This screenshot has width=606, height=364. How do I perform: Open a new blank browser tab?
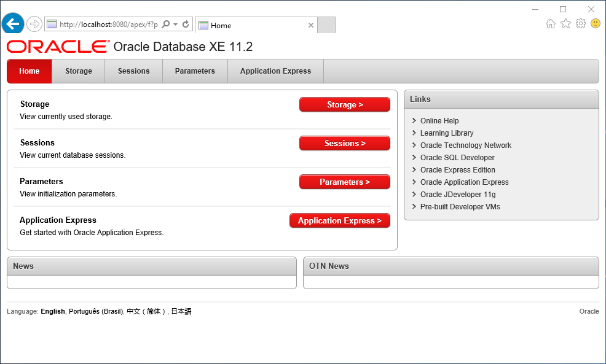(x=326, y=25)
